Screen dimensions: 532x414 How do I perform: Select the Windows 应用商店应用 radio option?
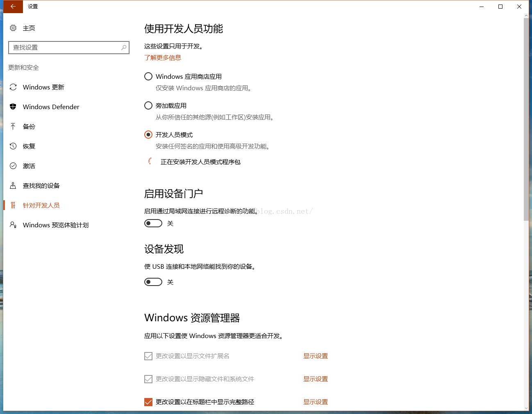[148, 76]
